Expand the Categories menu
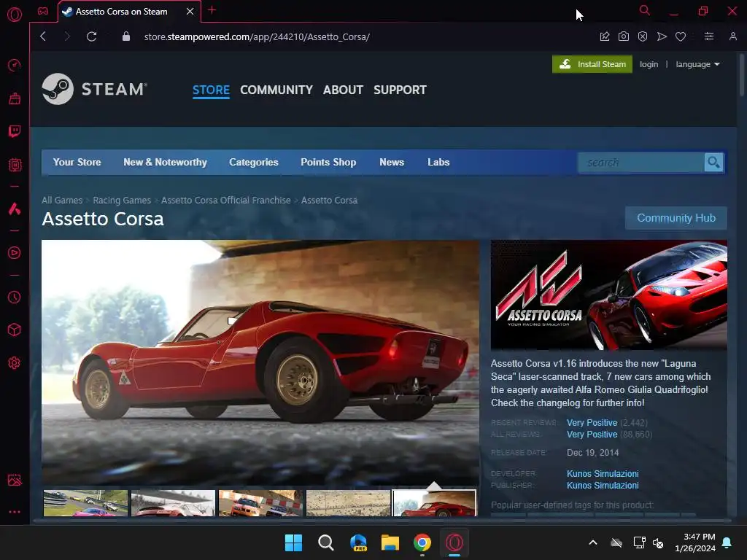747x560 pixels. click(x=253, y=163)
